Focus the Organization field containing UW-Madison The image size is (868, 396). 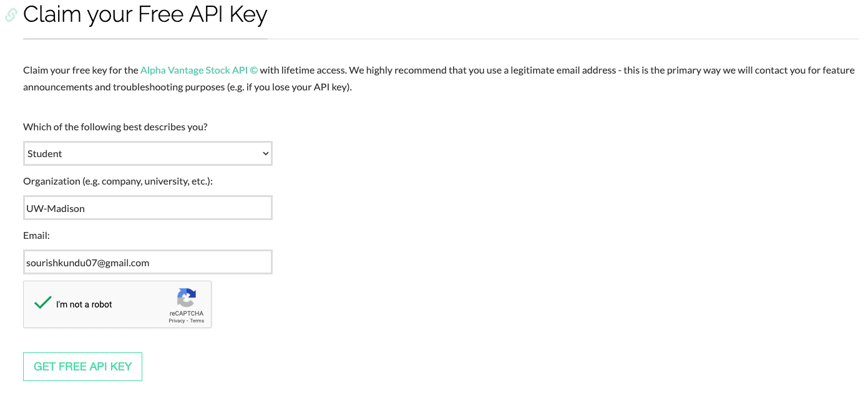coord(147,208)
